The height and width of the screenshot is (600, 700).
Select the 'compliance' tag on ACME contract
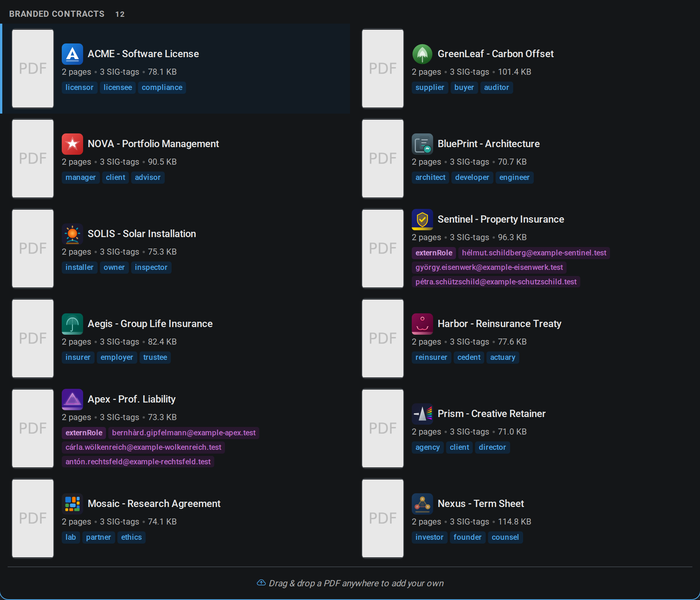(162, 88)
